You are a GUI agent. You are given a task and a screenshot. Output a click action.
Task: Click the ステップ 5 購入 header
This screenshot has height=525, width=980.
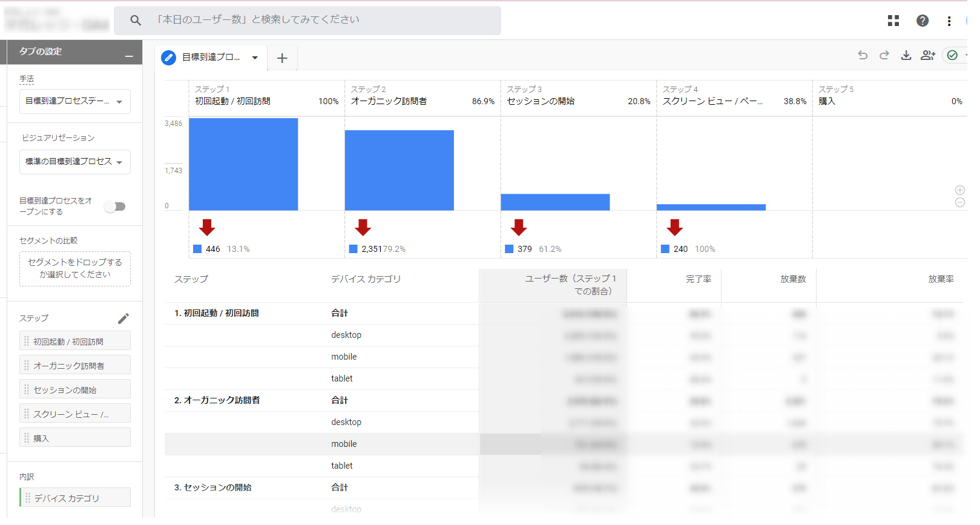890,96
